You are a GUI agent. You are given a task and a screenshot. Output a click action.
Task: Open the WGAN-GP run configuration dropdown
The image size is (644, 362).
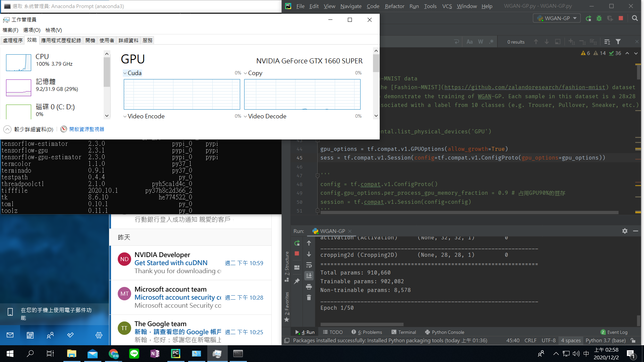556,18
